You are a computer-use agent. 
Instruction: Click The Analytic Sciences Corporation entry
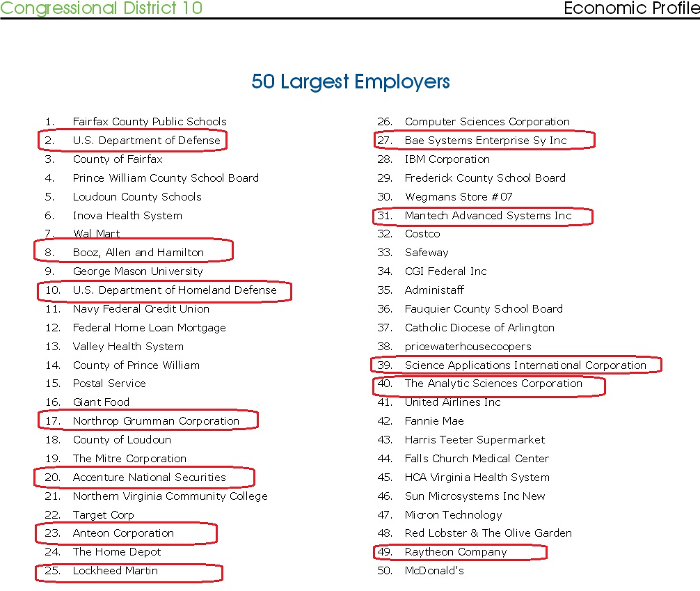(493, 384)
